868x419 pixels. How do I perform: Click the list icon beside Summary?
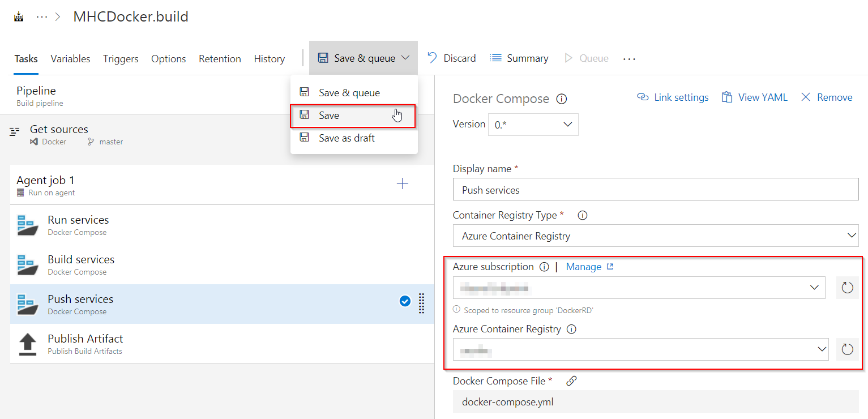[495, 58]
